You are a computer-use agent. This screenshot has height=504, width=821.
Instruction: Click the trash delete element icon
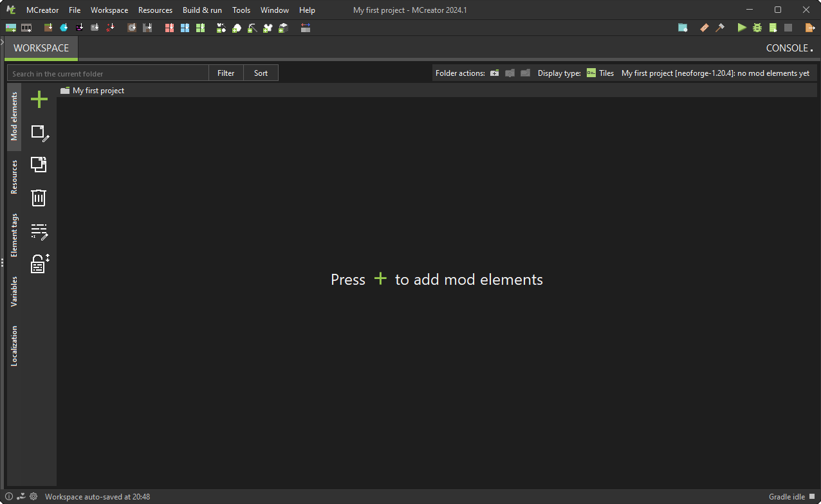click(x=39, y=197)
